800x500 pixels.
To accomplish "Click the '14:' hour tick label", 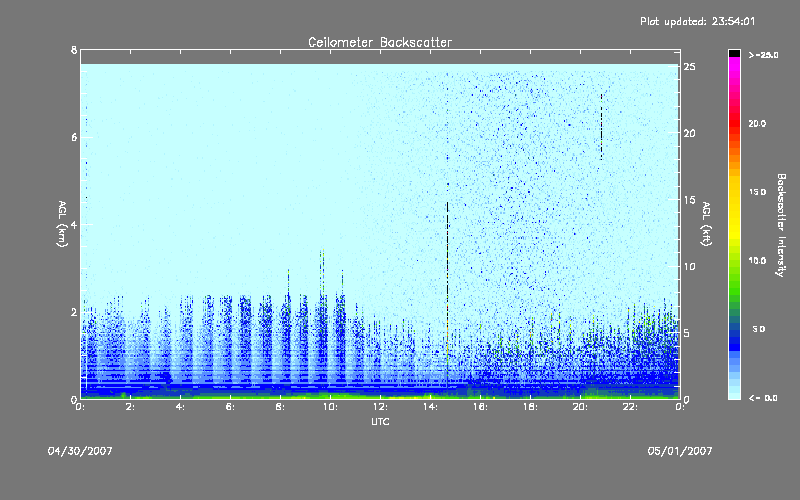I will (430, 407).
